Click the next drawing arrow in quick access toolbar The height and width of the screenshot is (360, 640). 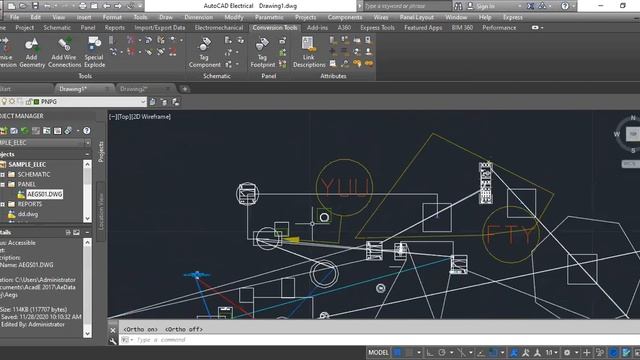click(118, 6)
